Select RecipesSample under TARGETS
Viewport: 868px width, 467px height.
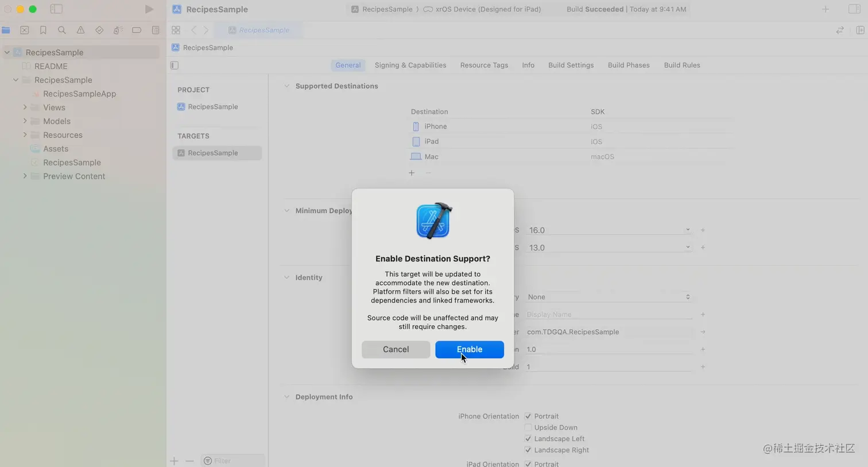217,153
